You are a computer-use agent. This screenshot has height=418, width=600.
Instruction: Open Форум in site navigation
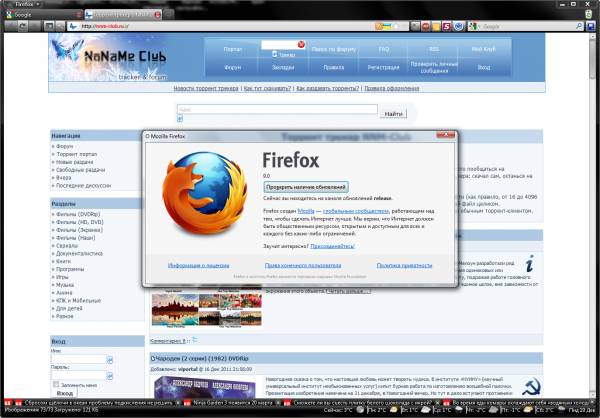click(x=233, y=67)
